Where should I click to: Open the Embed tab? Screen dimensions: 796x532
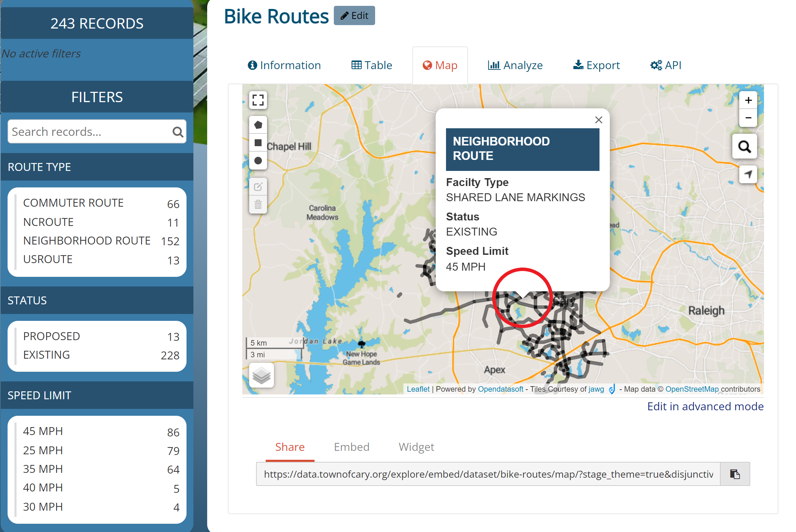coord(351,447)
